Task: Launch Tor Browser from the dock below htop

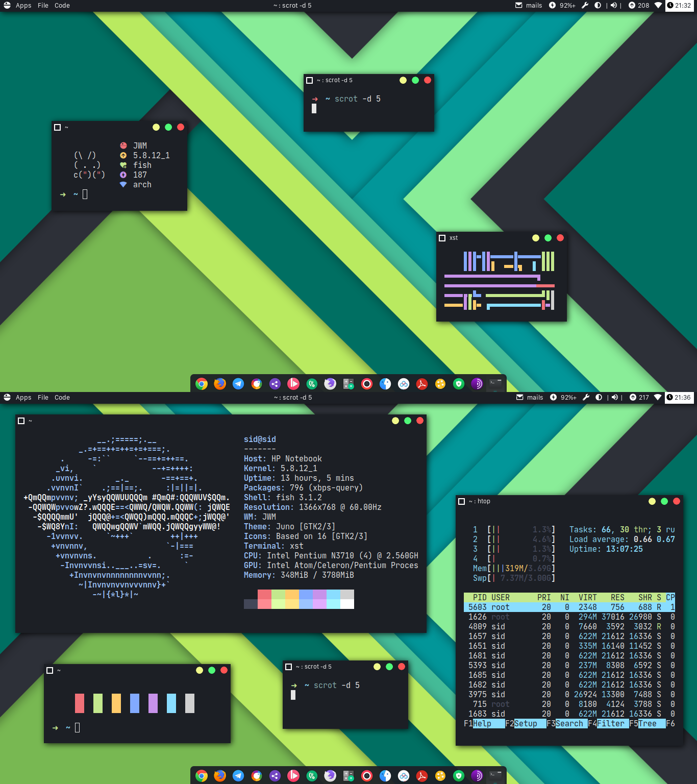Action: [477, 776]
